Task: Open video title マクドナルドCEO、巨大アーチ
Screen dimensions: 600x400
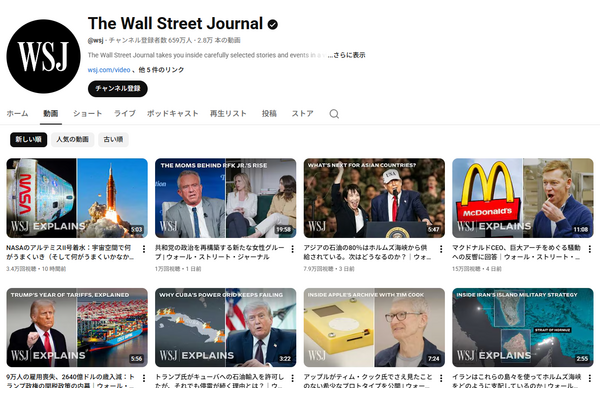Action: click(517, 252)
